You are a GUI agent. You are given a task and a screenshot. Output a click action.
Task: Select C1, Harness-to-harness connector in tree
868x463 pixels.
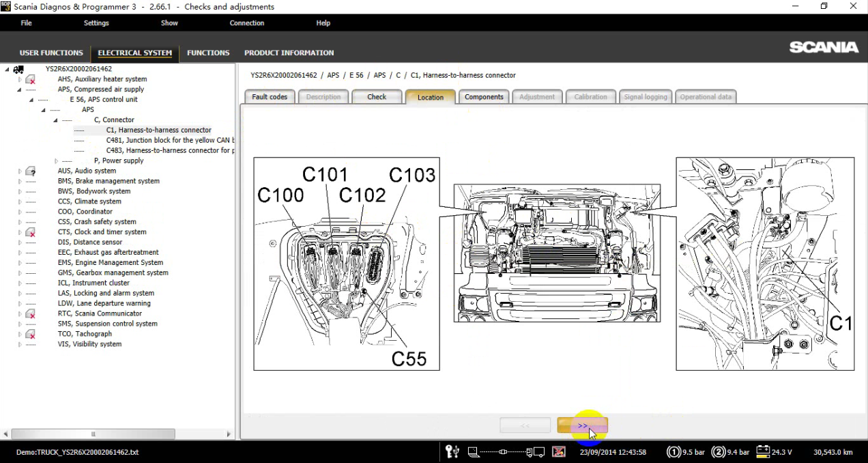(159, 130)
